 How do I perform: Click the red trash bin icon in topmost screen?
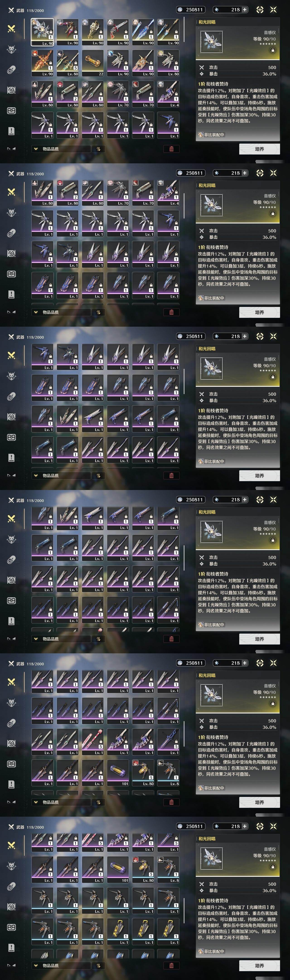click(x=172, y=149)
